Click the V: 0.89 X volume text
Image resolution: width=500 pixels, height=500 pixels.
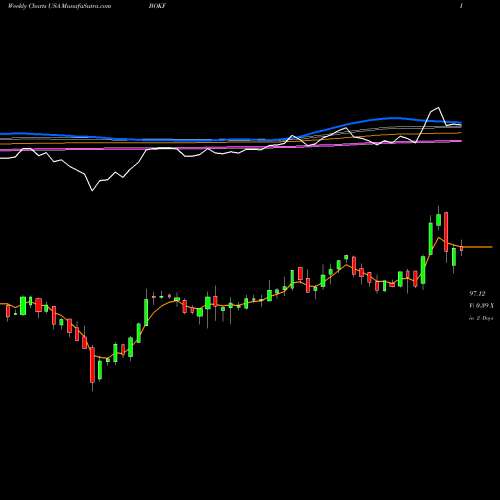[481, 306]
